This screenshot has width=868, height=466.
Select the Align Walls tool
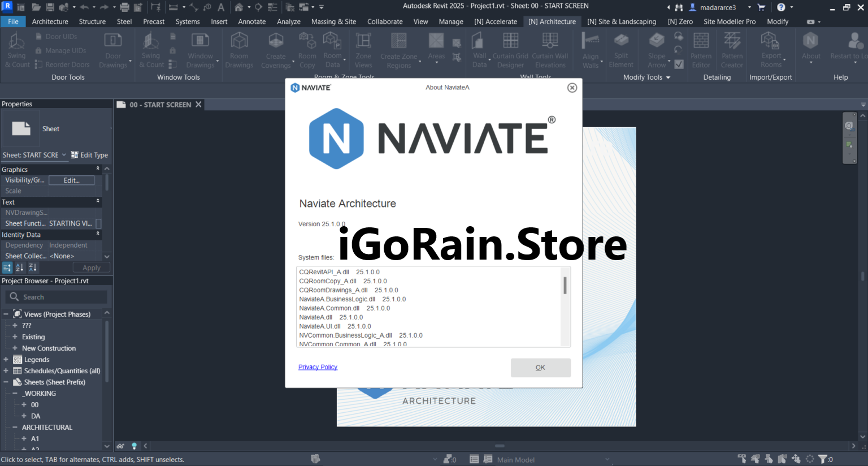[589, 50]
